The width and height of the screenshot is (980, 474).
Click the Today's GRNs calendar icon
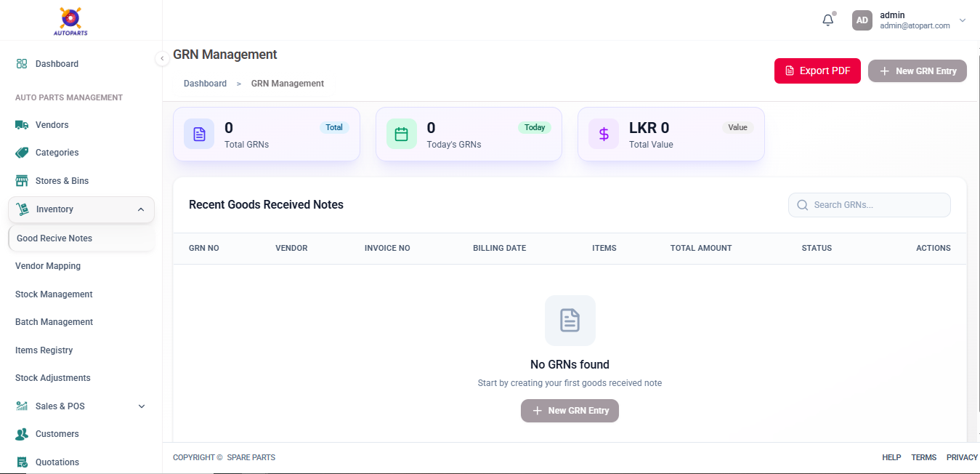coord(401,134)
